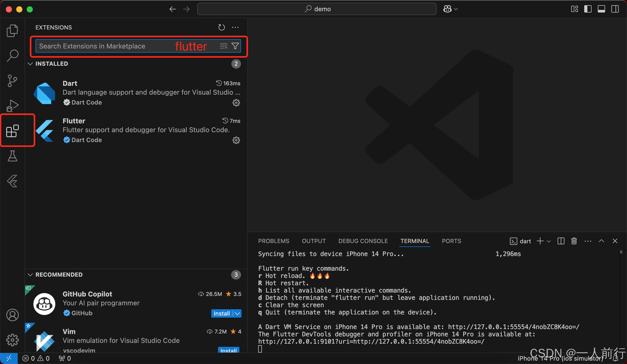The height and width of the screenshot is (364, 627).
Task: Open Run and Debug view
Action: pyautogui.click(x=12, y=106)
